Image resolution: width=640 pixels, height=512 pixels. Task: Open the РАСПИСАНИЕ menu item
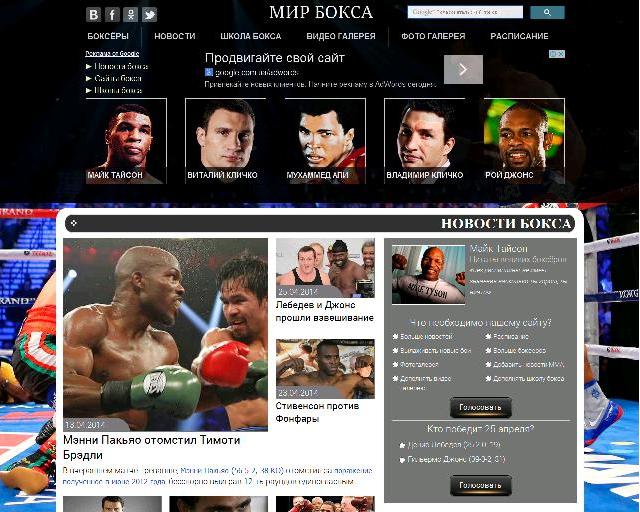click(x=519, y=36)
